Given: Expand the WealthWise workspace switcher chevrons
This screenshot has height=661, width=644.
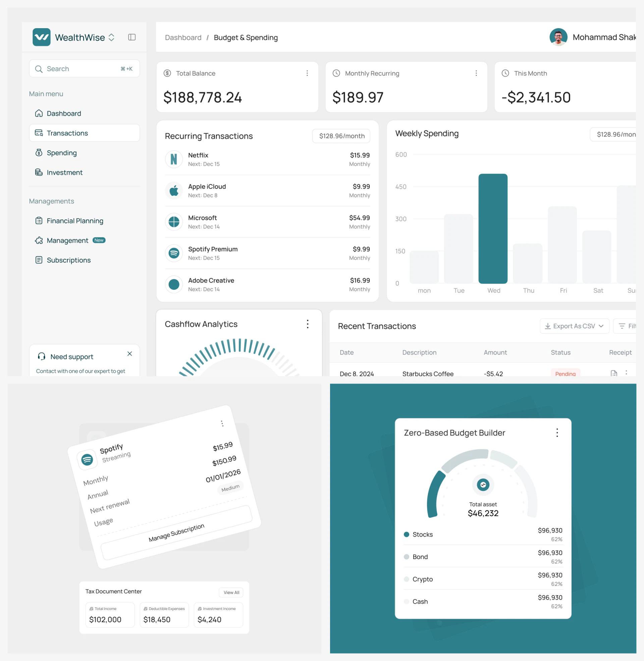Looking at the screenshot, I should point(111,37).
